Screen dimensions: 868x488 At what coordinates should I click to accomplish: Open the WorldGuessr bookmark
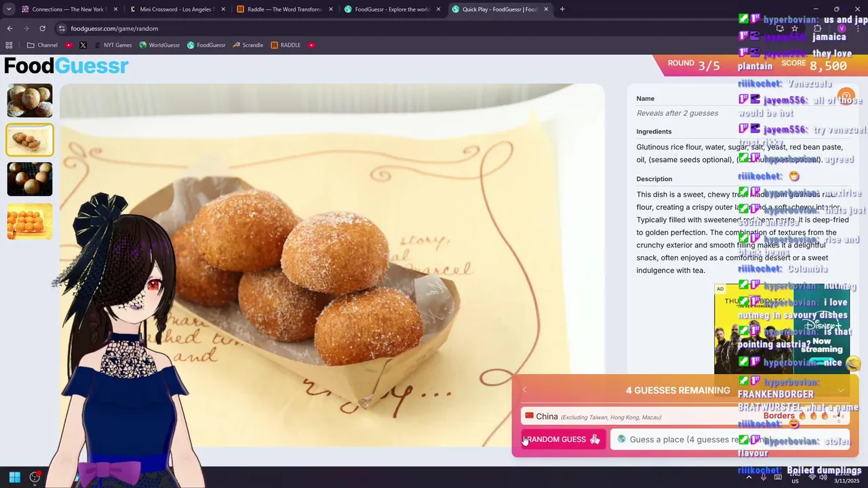click(159, 45)
